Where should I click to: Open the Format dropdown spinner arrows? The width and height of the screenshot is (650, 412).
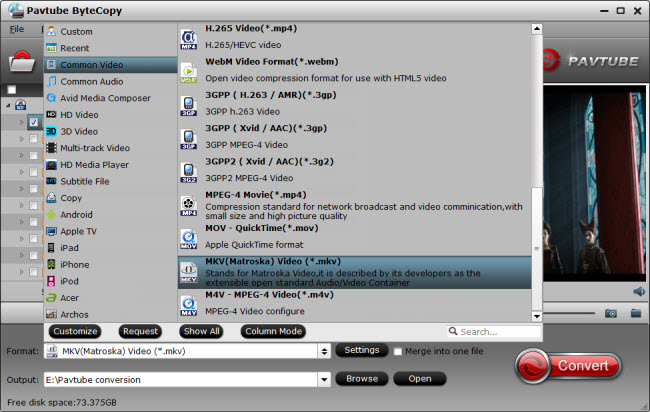click(324, 351)
